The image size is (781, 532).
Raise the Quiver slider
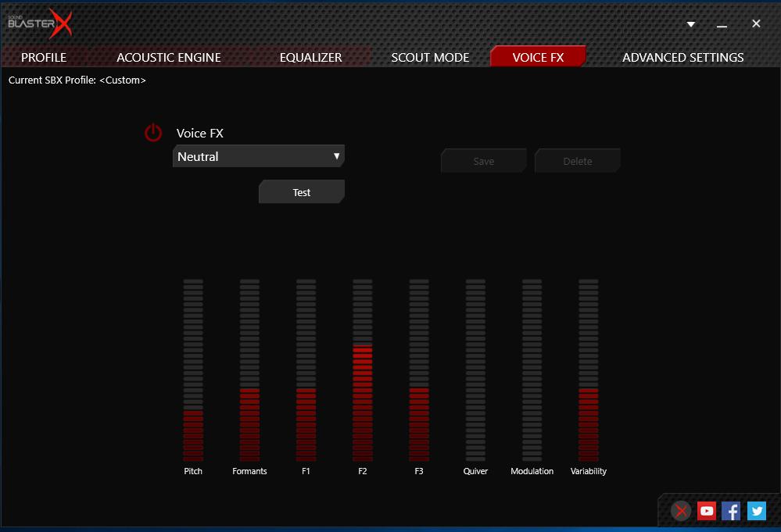point(475,370)
